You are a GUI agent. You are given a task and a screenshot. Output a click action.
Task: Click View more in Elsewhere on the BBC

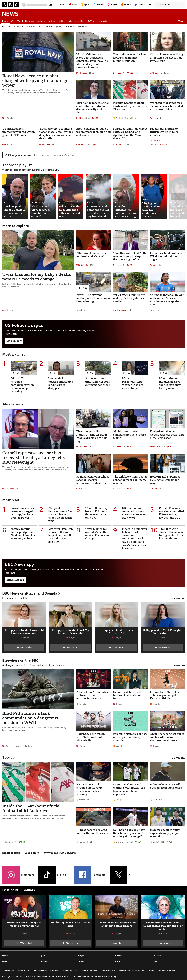pyautogui.click(x=178, y=665)
